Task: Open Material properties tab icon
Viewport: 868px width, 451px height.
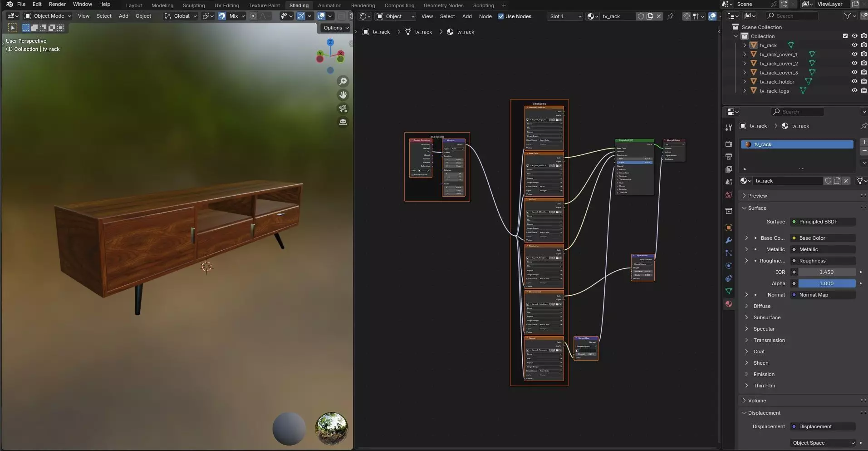Action: pos(729,304)
